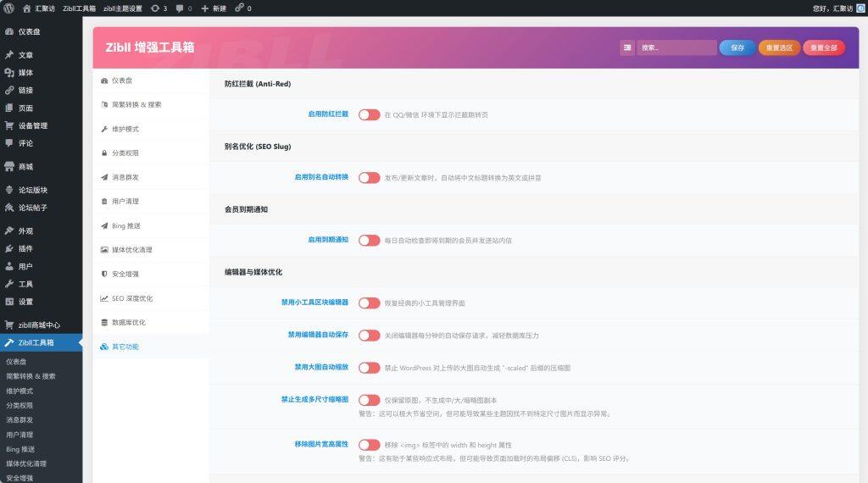Viewport: 868px width, 483px height.
Task: Click the orange 重置选区 button
Action: point(779,47)
